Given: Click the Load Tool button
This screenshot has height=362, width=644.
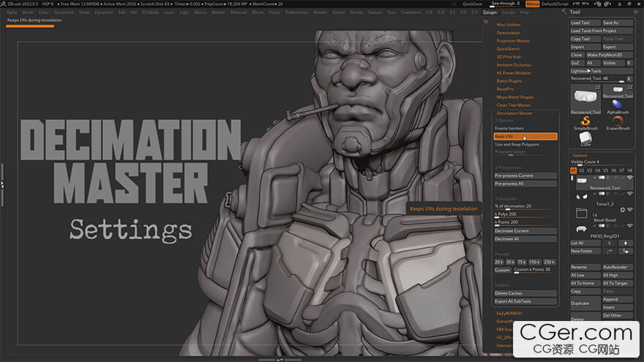Looking at the screenshot, I should coord(585,23).
